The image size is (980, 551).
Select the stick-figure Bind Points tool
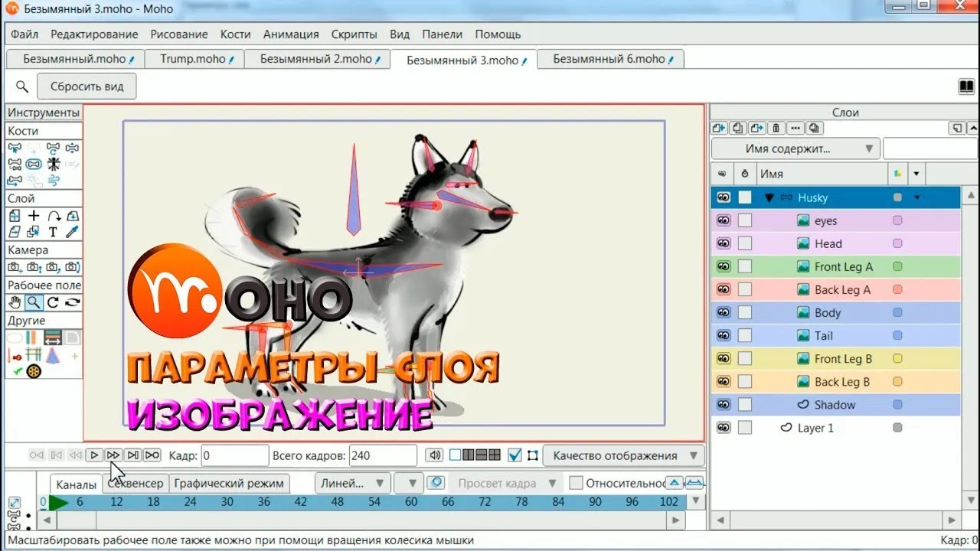[x=53, y=164]
